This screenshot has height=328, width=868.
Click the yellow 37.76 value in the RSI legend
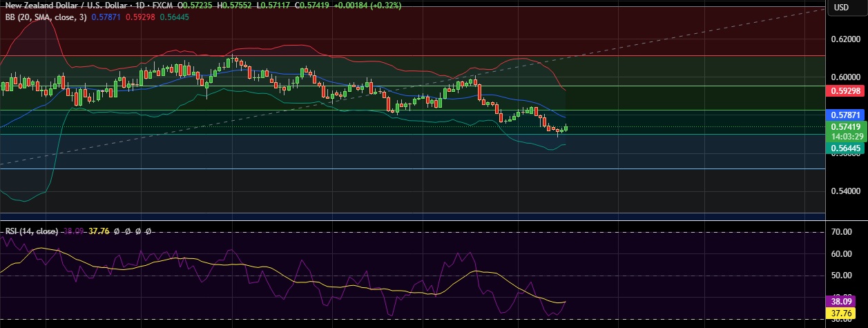tap(100, 231)
